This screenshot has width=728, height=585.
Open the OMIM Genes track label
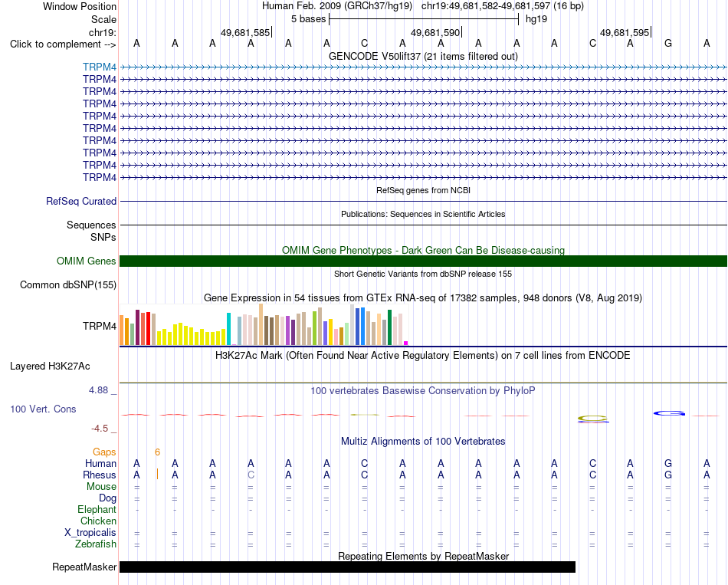[87, 261]
